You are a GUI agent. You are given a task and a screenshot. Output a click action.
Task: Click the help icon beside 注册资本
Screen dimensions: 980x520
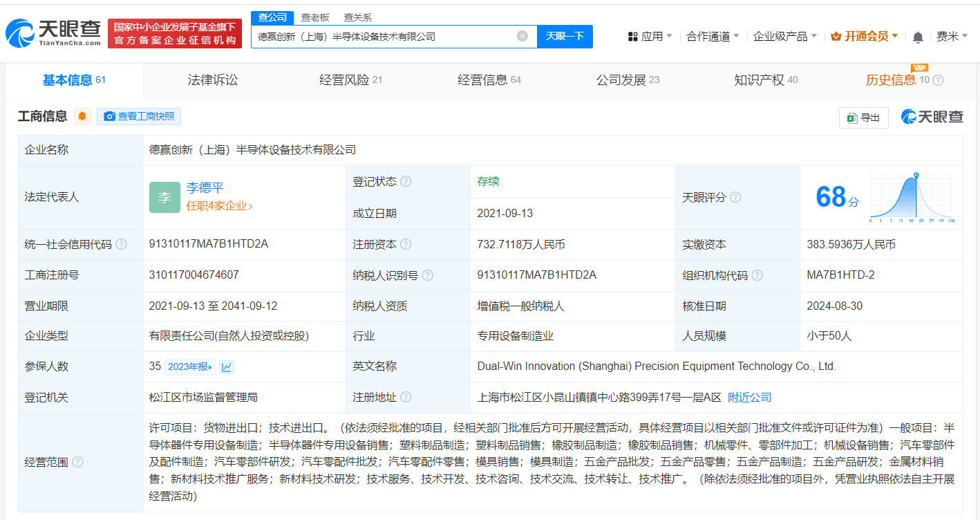pos(406,245)
